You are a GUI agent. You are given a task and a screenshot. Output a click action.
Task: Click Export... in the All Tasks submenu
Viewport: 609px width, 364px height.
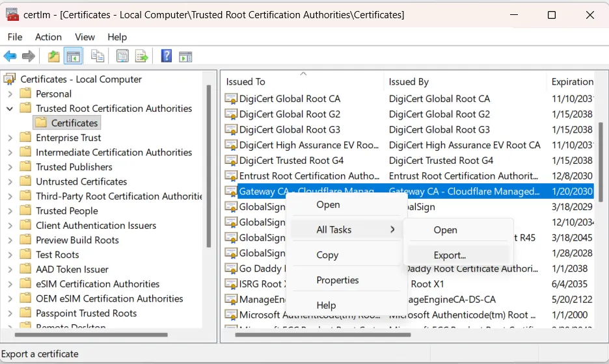click(458, 255)
